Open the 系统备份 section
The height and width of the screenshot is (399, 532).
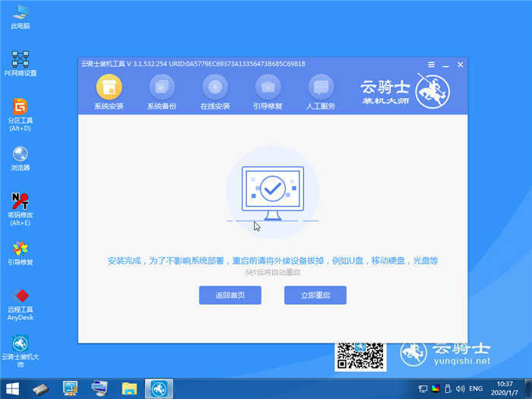(x=162, y=87)
